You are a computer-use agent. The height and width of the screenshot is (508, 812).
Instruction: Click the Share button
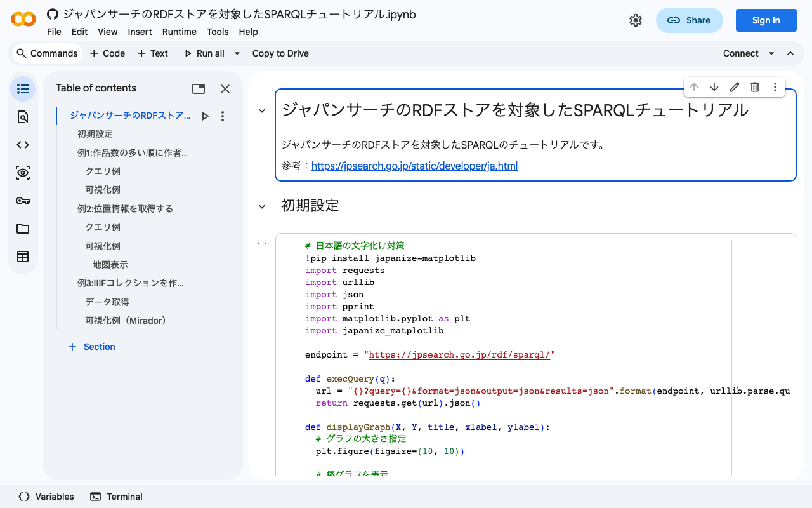coord(690,20)
